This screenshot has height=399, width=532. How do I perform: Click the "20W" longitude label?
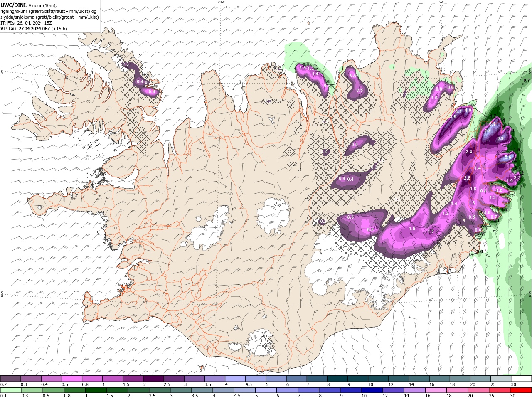pos(221,2)
